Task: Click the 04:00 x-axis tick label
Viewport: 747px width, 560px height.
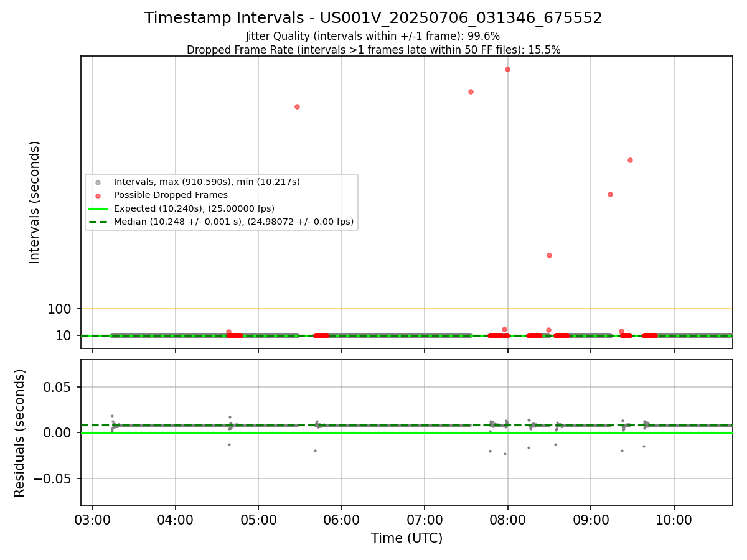Action: (176, 520)
